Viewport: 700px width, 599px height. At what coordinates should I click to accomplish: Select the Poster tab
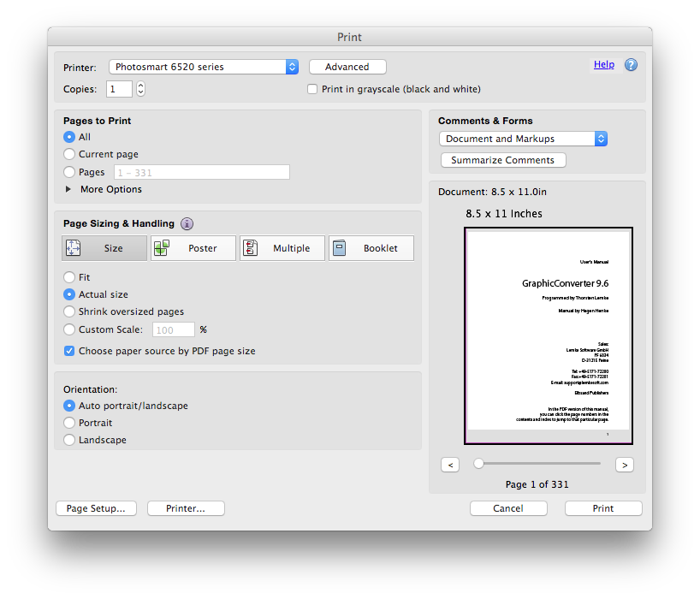pos(193,248)
